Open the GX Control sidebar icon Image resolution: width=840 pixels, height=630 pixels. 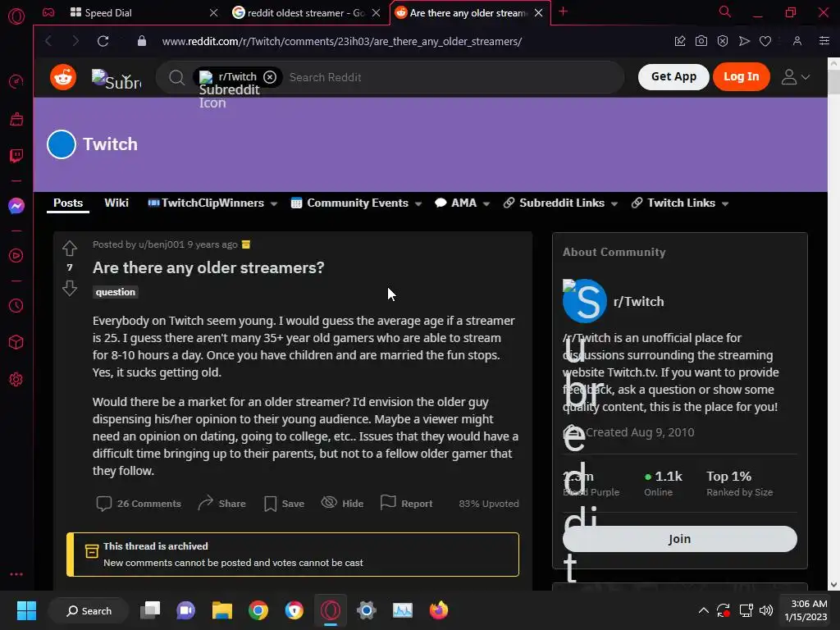click(16, 82)
